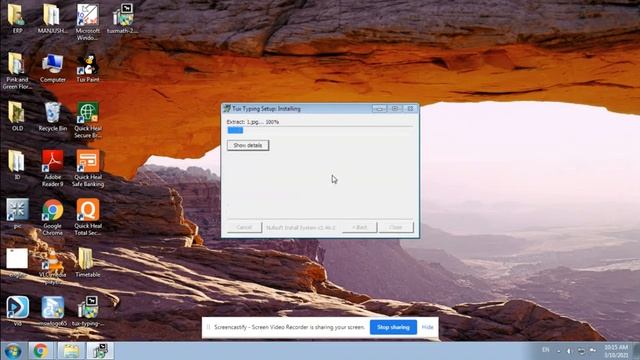Image resolution: width=640 pixels, height=360 pixels.
Task: Select the Tux Paint shortcut
Action: (x=87, y=68)
